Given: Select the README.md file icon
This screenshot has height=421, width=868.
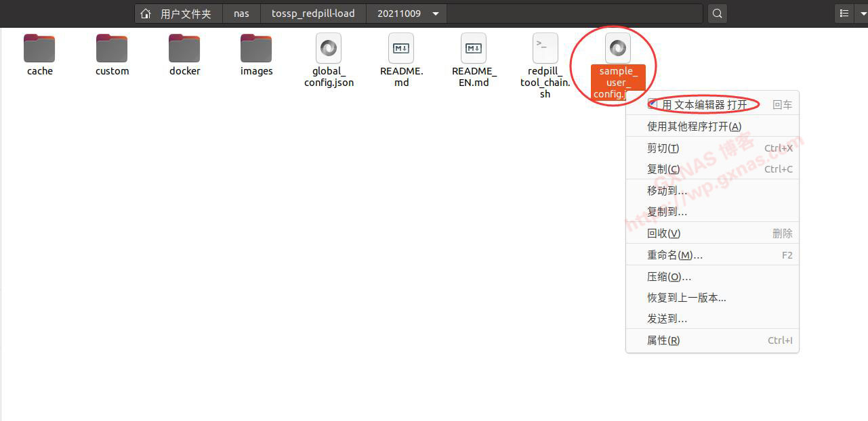Looking at the screenshot, I should (401, 49).
